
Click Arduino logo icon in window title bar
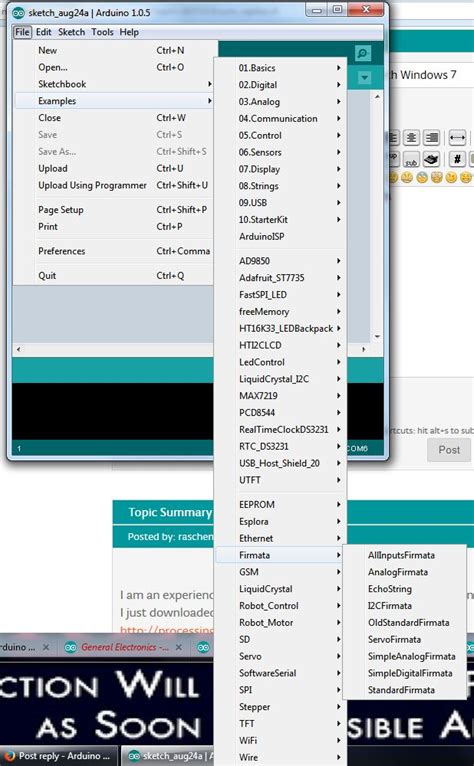click(19, 13)
